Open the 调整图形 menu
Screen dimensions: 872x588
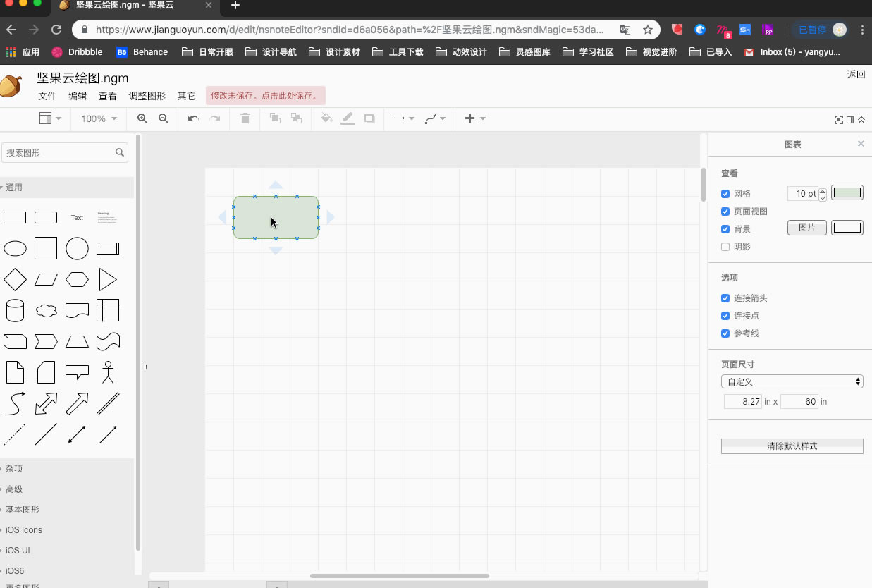147,96
